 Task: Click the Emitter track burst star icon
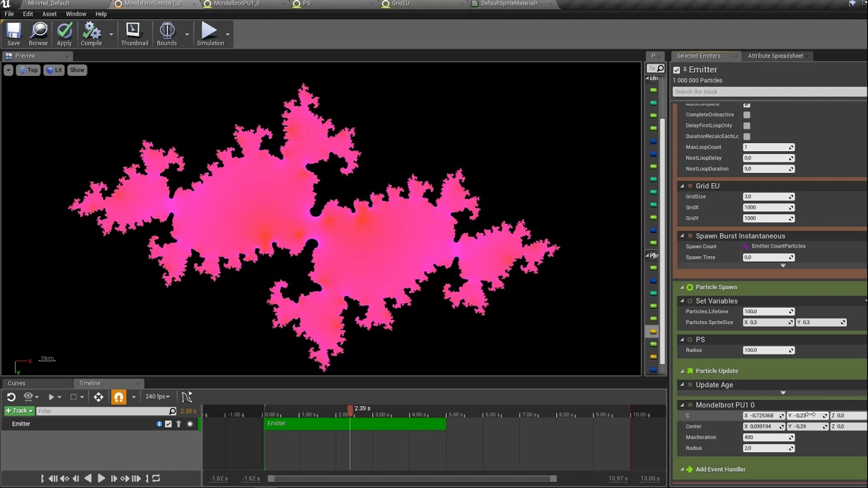pyautogui.click(x=190, y=424)
